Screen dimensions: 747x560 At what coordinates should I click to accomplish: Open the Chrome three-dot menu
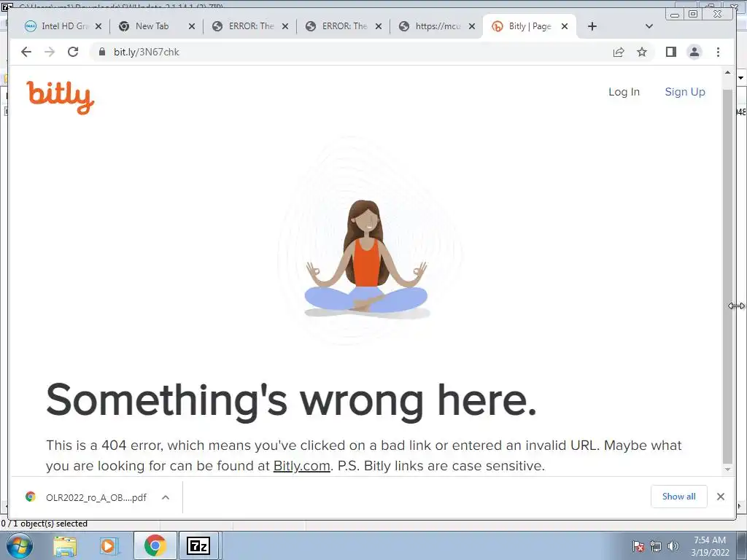718,52
